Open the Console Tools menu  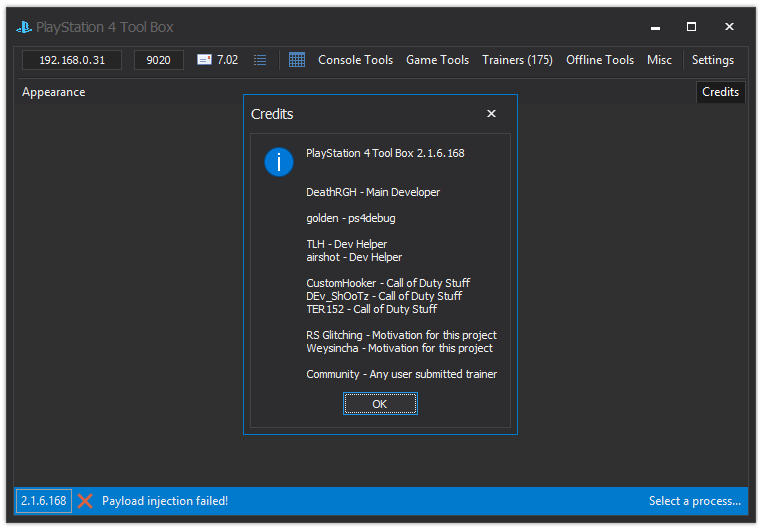coord(355,60)
